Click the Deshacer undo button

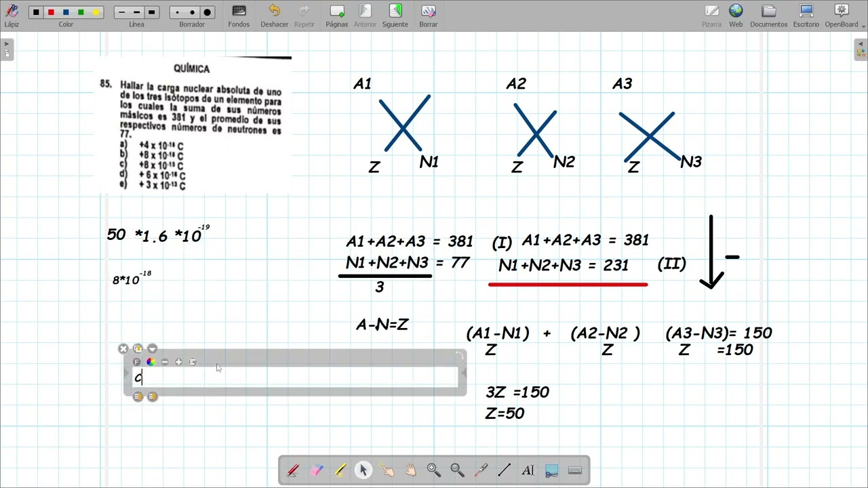tap(275, 16)
